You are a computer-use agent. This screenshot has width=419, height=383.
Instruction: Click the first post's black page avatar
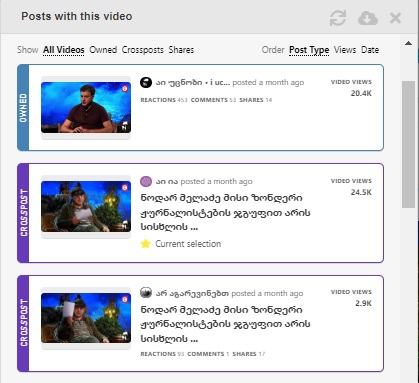pyautogui.click(x=146, y=82)
